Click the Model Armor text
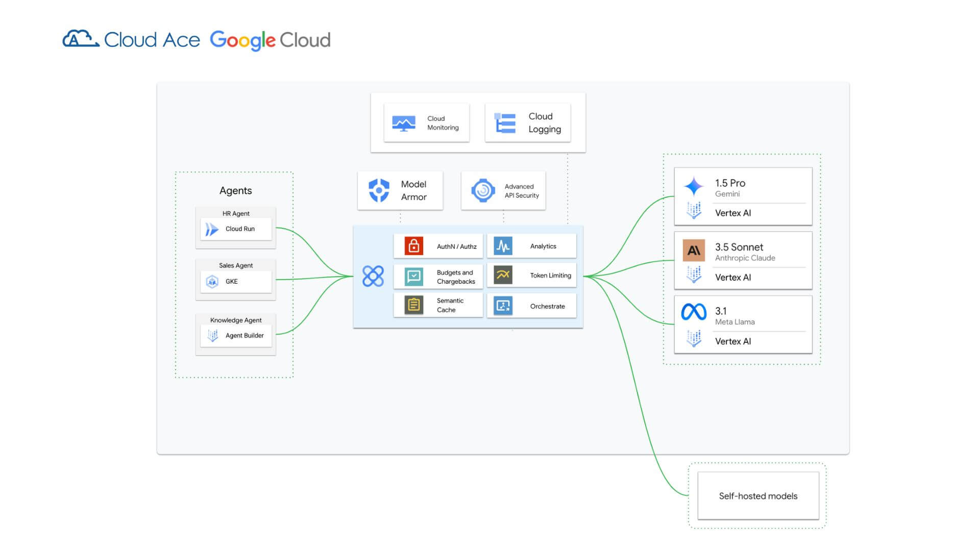980x551 pixels. 413,190
